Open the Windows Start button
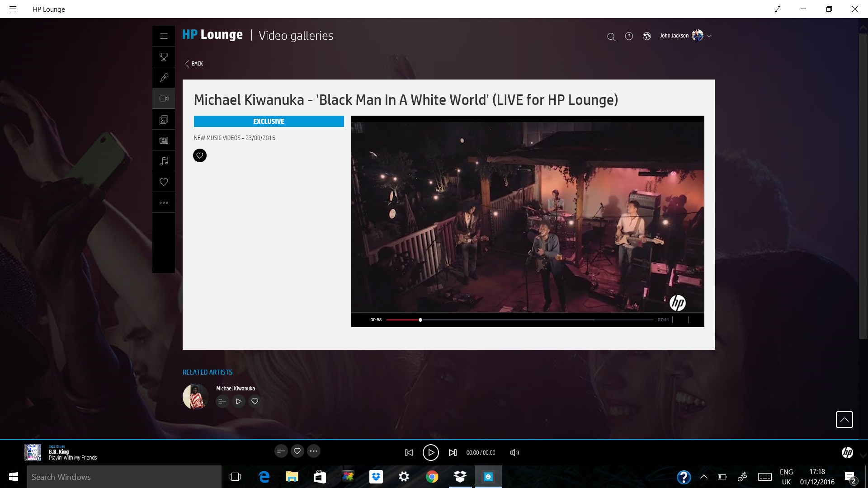Screen dimensions: 868x488 13,477
